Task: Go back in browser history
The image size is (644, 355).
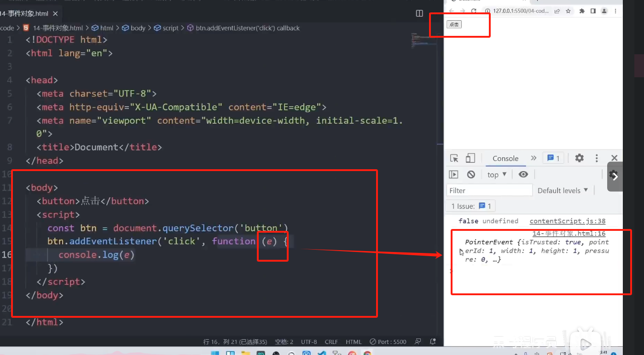Action: pos(452,11)
